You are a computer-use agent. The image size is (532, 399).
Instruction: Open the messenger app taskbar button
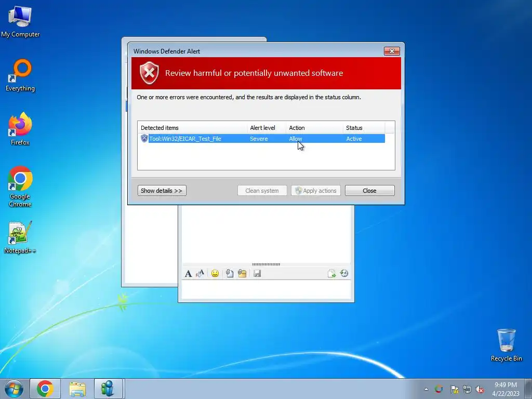pos(108,389)
